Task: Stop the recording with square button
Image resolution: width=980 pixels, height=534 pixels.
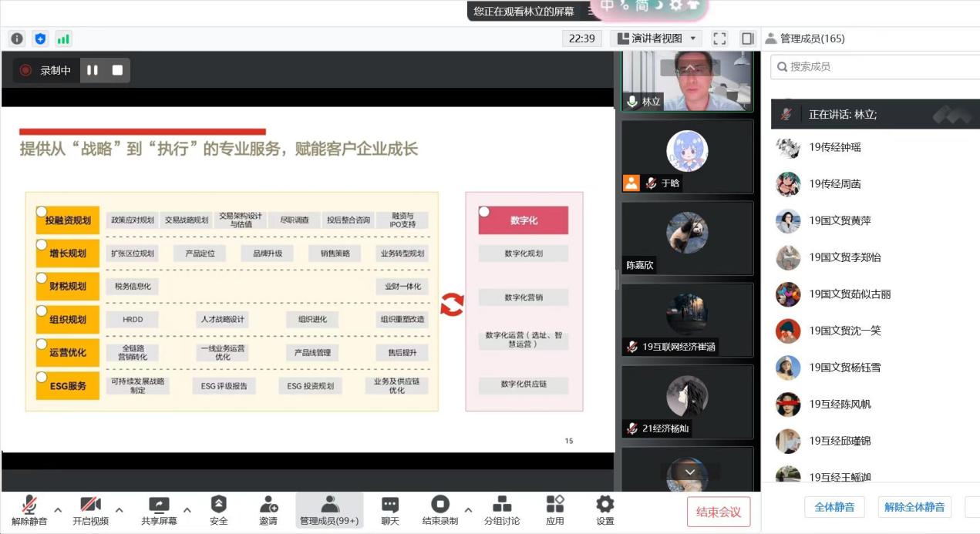Action: point(117,70)
